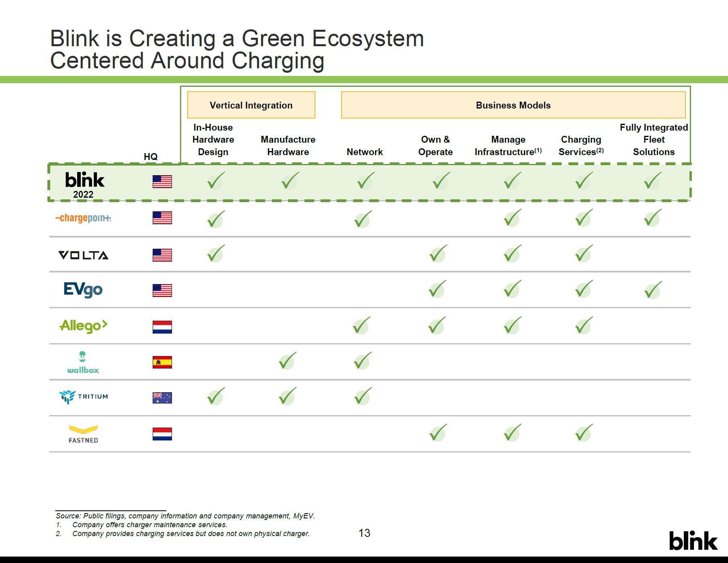Click Tritium's In-House Hardware Design checkmark
This screenshot has height=563, width=728.
pos(215,397)
